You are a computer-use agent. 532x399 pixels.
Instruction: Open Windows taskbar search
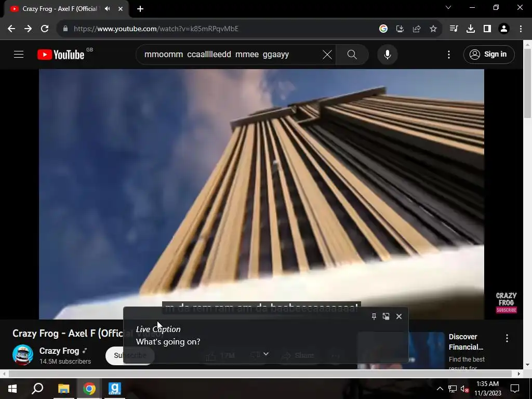[37, 389]
